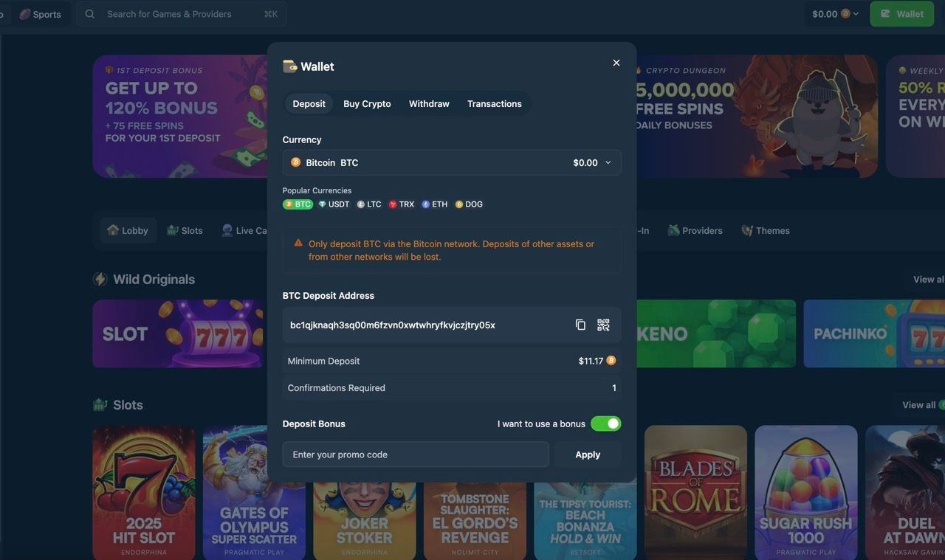Show QR code for deposit address

pyautogui.click(x=603, y=325)
